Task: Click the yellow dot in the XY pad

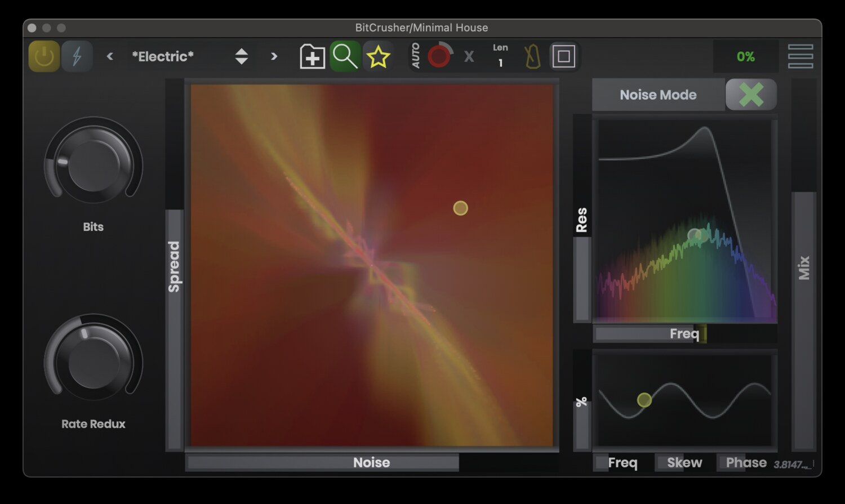Action: [460, 208]
